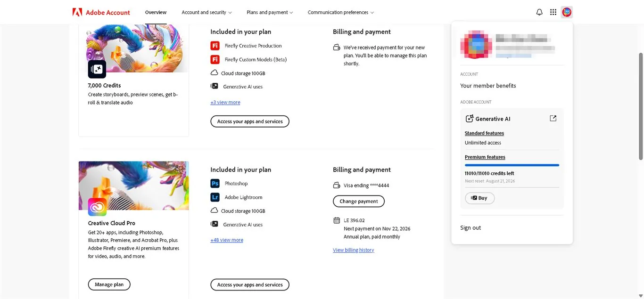Click LE 396.02 amount
The image size is (644, 299).
(354, 220)
